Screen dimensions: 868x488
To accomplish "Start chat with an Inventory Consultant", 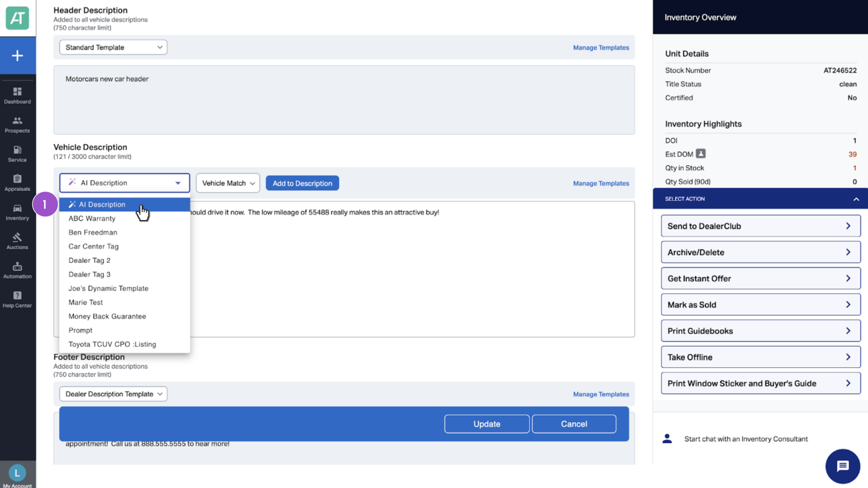I will pyautogui.click(x=746, y=439).
